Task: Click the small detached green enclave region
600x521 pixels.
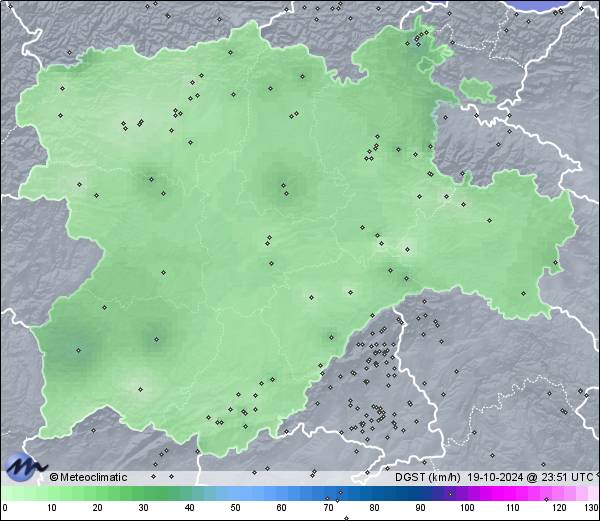Action: [478, 89]
